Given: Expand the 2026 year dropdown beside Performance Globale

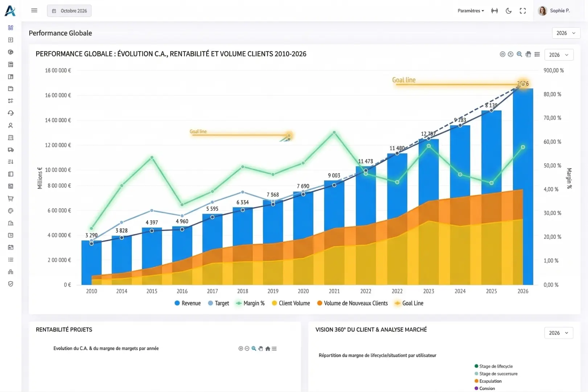Looking at the screenshot, I should tap(566, 33).
